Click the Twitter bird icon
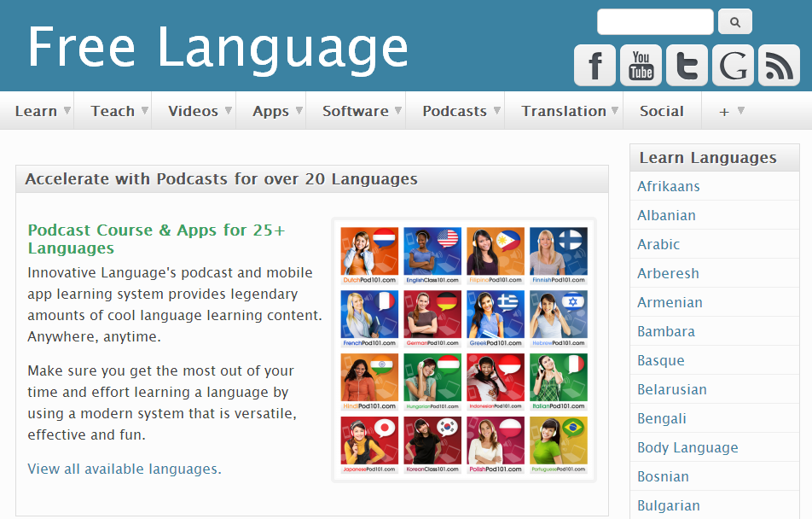The height and width of the screenshot is (519, 812). (687, 65)
